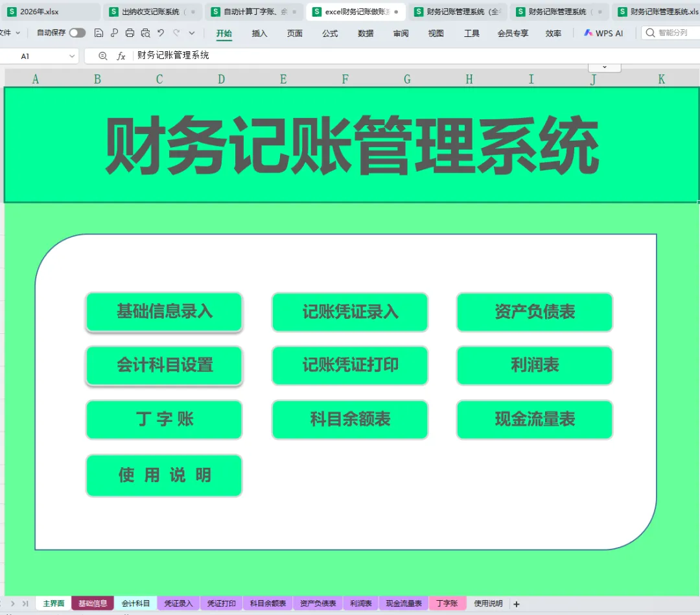
Task: Switch to the 自动计算丁字账 document tab
Action: [x=255, y=12]
